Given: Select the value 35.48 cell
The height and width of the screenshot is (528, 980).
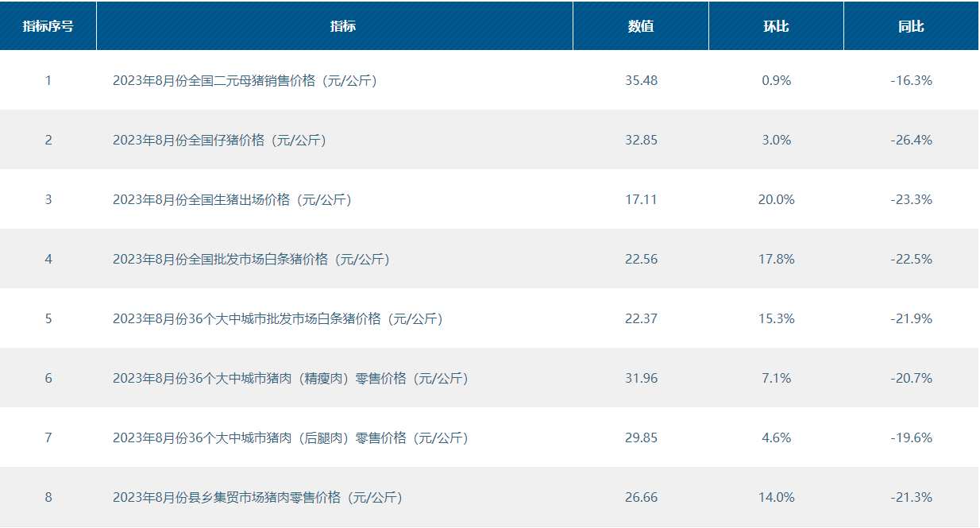Looking at the screenshot, I should coord(641,80).
